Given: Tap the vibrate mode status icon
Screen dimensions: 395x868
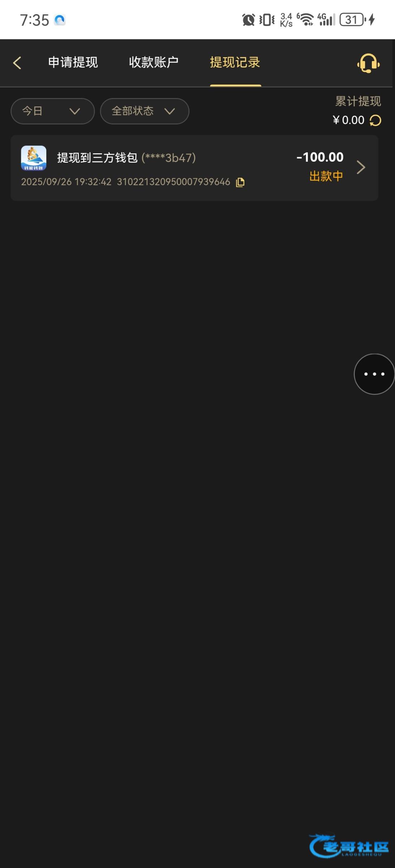Looking at the screenshot, I should (x=267, y=20).
